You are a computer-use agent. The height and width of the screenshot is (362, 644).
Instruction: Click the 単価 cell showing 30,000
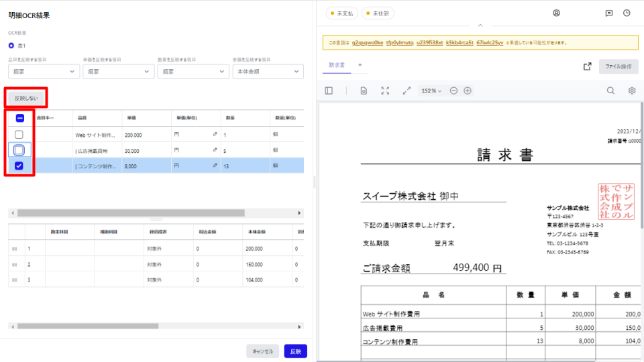pyautogui.click(x=147, y=151)
